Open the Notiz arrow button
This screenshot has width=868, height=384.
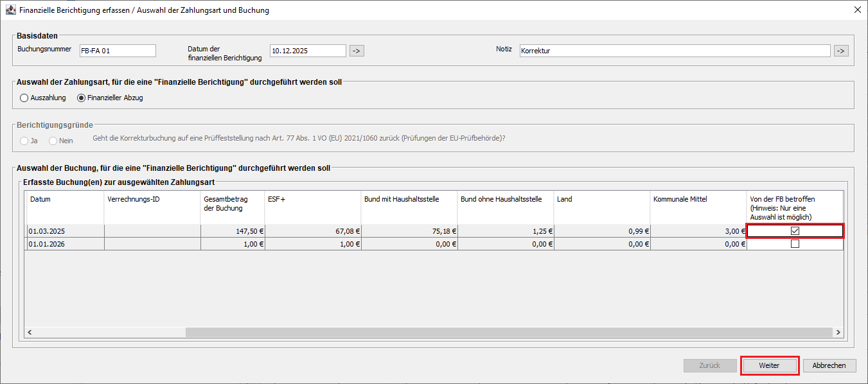pyautogui.click(x=840, y=51)
